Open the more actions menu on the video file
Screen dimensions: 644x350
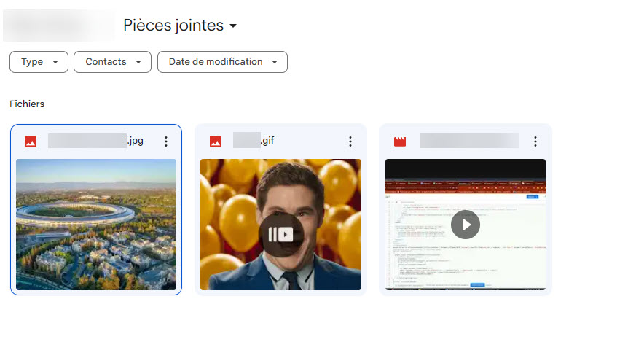pyautogui.click(x=535, y=141)
